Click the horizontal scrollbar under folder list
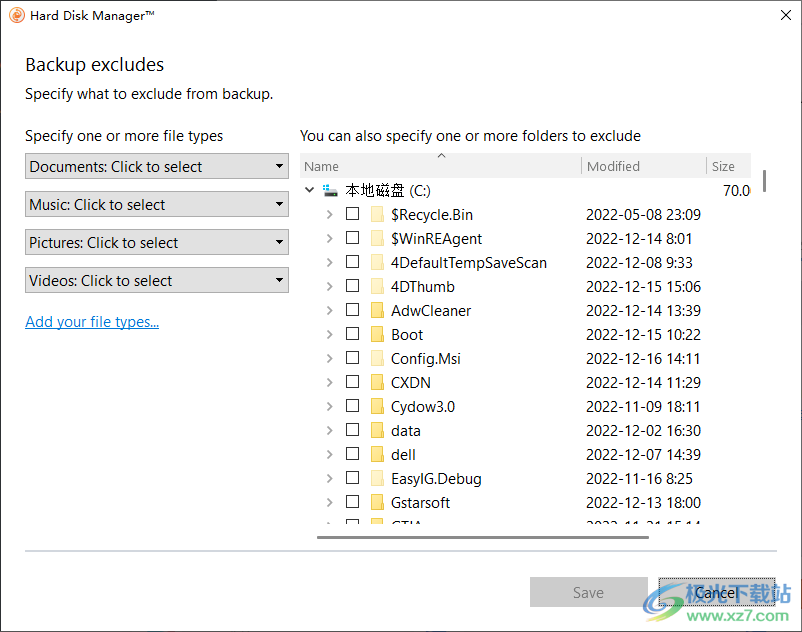This screenshot has width=802, height=632. pyautogui.click(x=483, y=537)
